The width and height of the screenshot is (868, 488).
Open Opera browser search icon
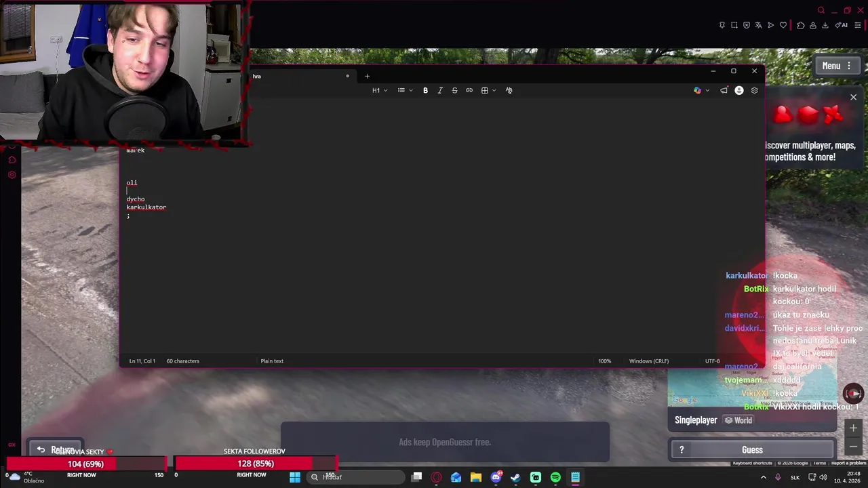pos(821,10)
